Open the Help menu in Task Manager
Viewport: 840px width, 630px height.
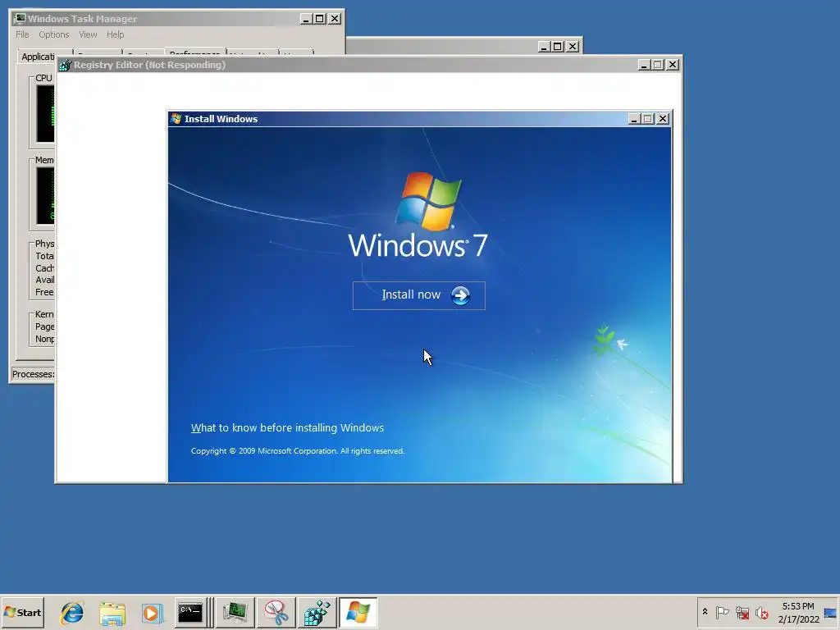click(115, 34)
